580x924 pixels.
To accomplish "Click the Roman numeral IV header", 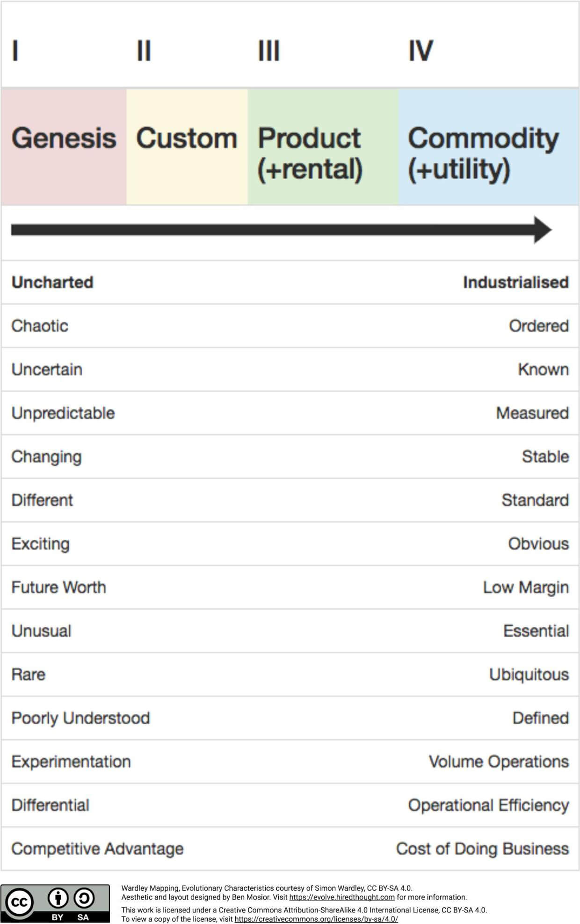I will [x=420, y=51].
